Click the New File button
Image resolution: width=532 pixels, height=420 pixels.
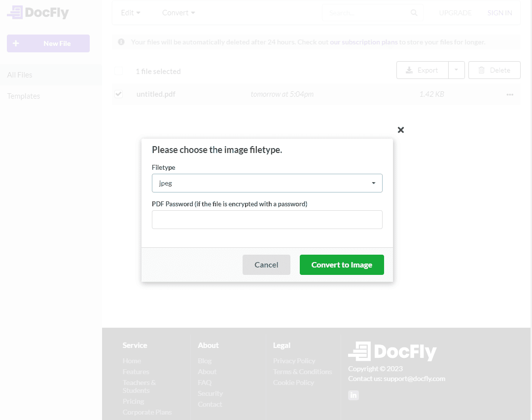pyautogui.click(x=48, y=43)
